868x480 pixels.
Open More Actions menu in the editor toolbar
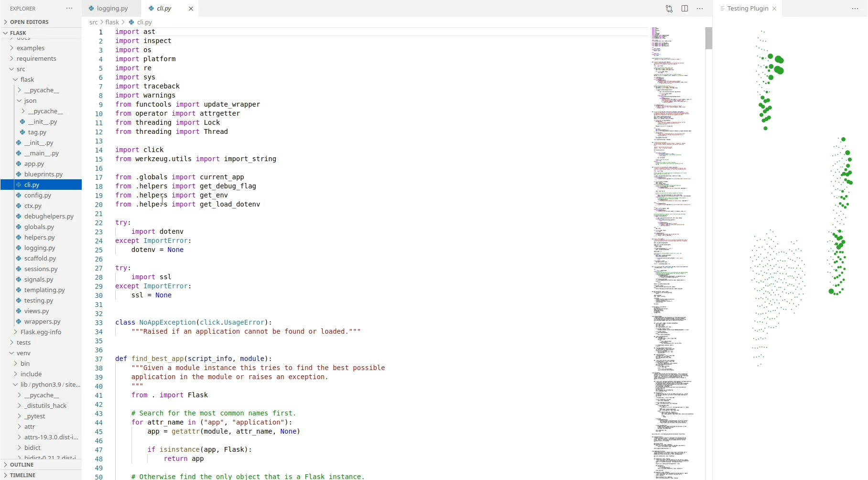click(x=700, y=8)
